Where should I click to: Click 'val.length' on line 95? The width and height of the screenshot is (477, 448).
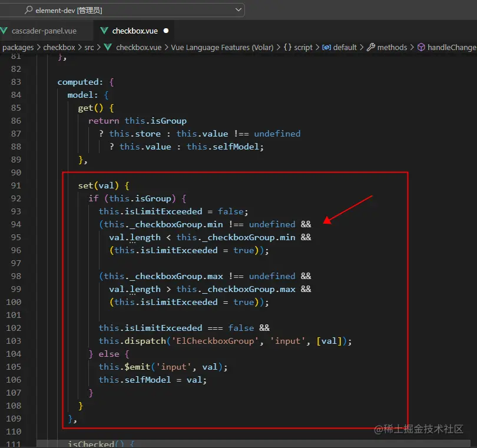tap(135, 237)
